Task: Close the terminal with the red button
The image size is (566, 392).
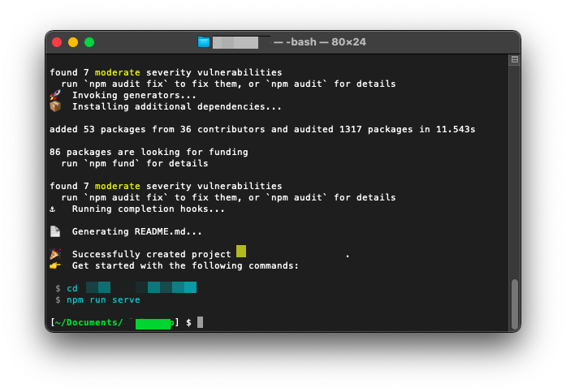Action: coord(57,42)
